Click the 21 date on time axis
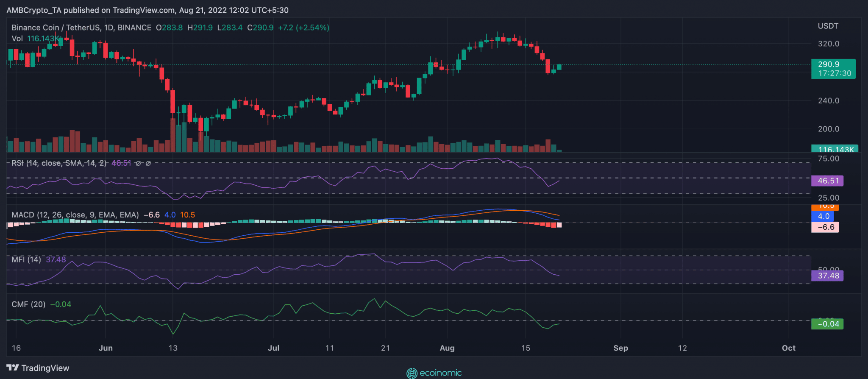Image resolution: width=868 pixels, height=379 pixels. tap(385, 348)
